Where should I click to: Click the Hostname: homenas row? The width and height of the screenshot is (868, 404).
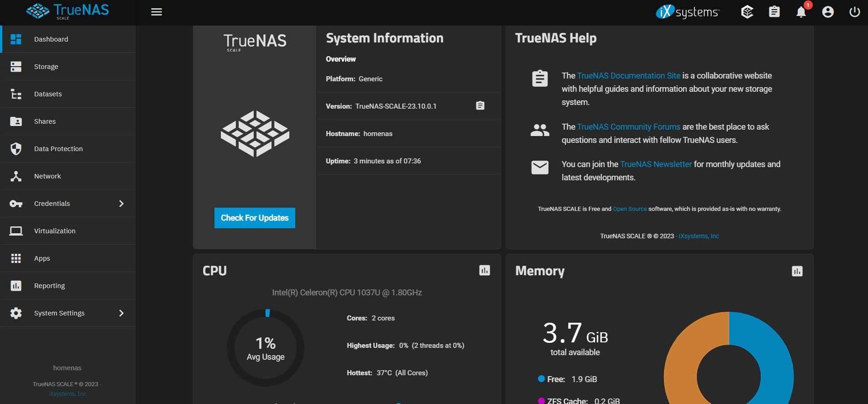408,134
